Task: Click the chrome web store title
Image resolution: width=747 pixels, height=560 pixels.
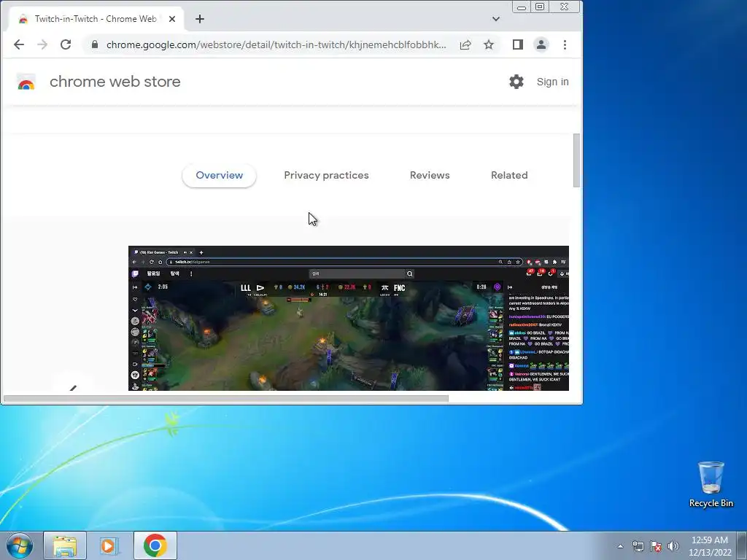Action: [x=115, y=82]
